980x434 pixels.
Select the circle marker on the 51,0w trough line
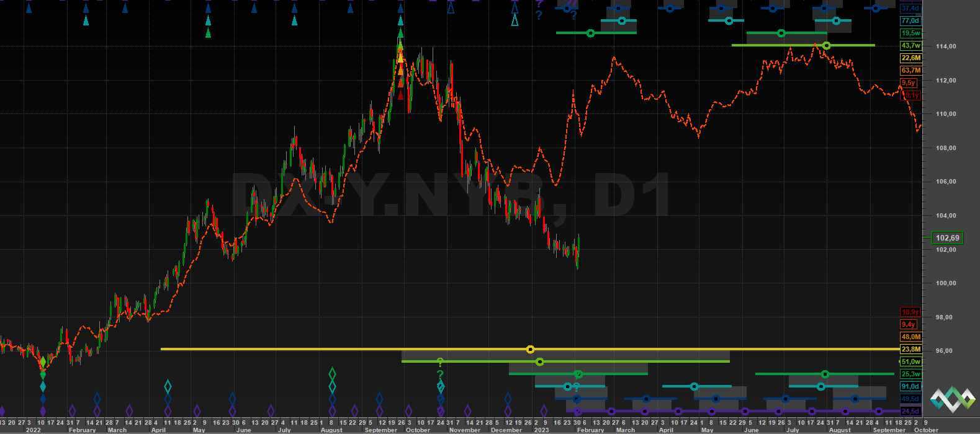539,361
